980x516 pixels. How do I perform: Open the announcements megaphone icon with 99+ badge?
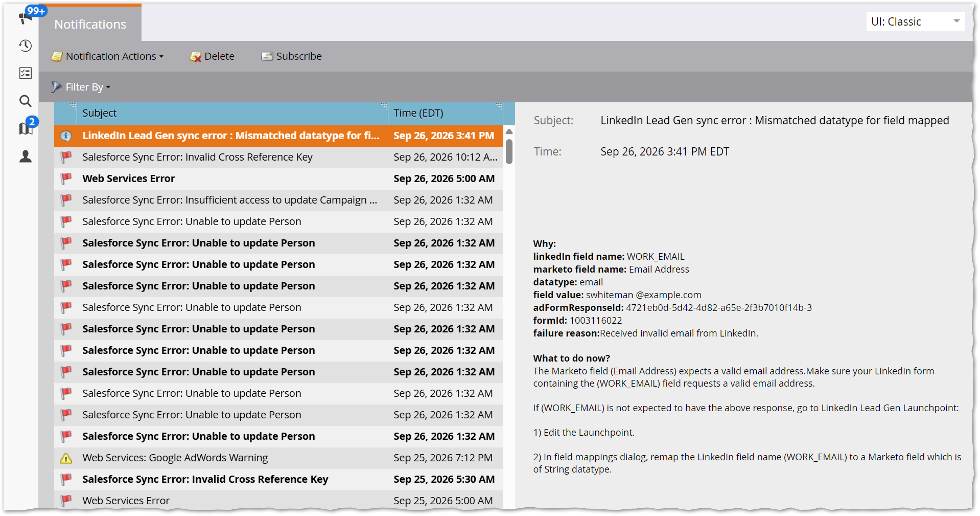(x=25, y=17)
